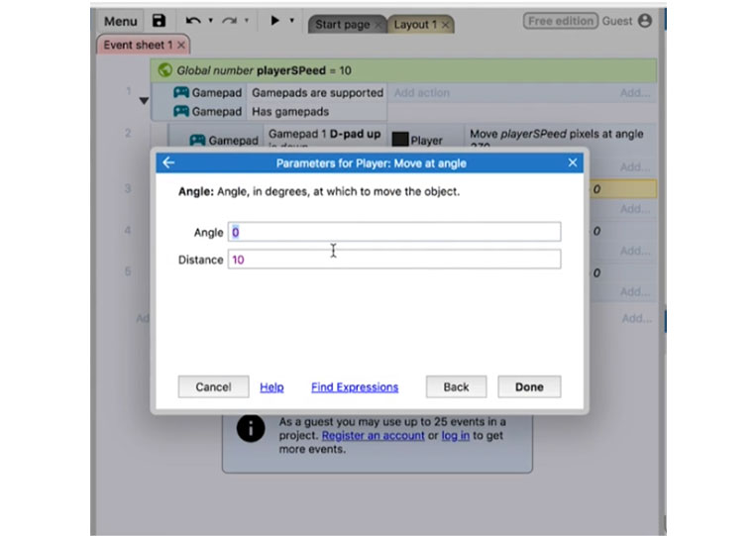Click Gamepad icon in 'Gamepads are supported' row

coord(181,92)
